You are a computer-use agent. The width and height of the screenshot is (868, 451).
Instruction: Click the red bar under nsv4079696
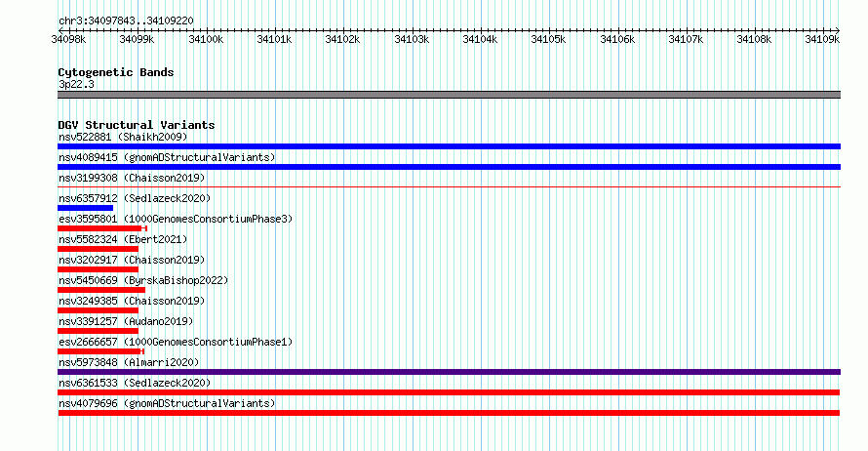[449, 413]
